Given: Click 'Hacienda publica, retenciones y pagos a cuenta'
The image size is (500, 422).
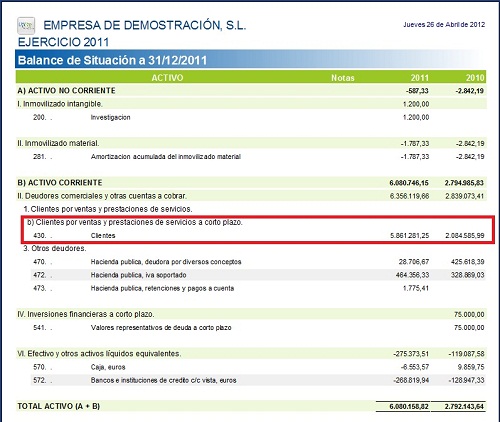Looking at the screenshot, I should (x=162, y=288).
